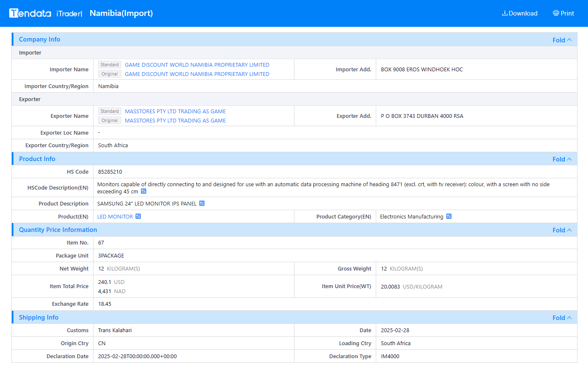
Task: Click translate icon after HSCode description
Action: pos(143,191)
